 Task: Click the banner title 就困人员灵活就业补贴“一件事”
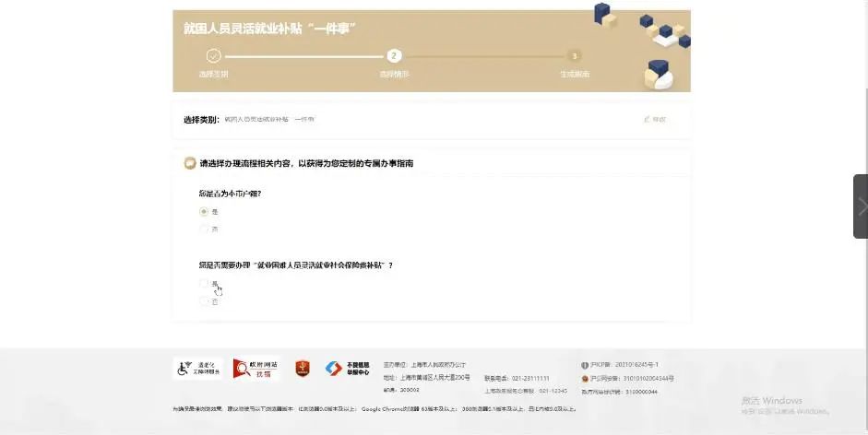pos(270,28)
